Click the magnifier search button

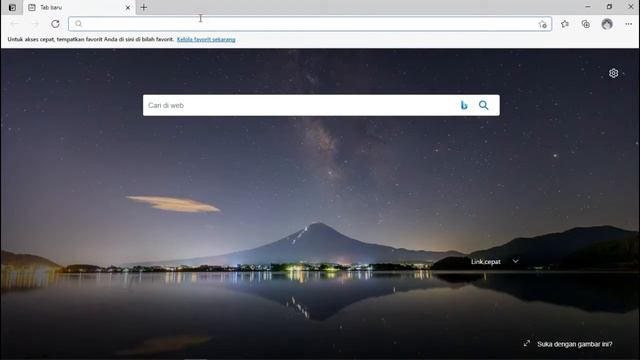click(484, 105)
